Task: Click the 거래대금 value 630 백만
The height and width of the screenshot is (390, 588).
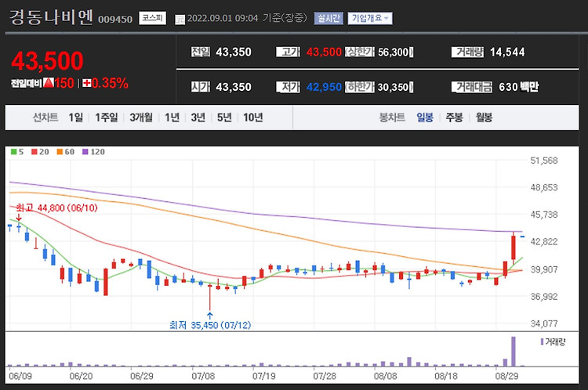Action: click(519, 87)
